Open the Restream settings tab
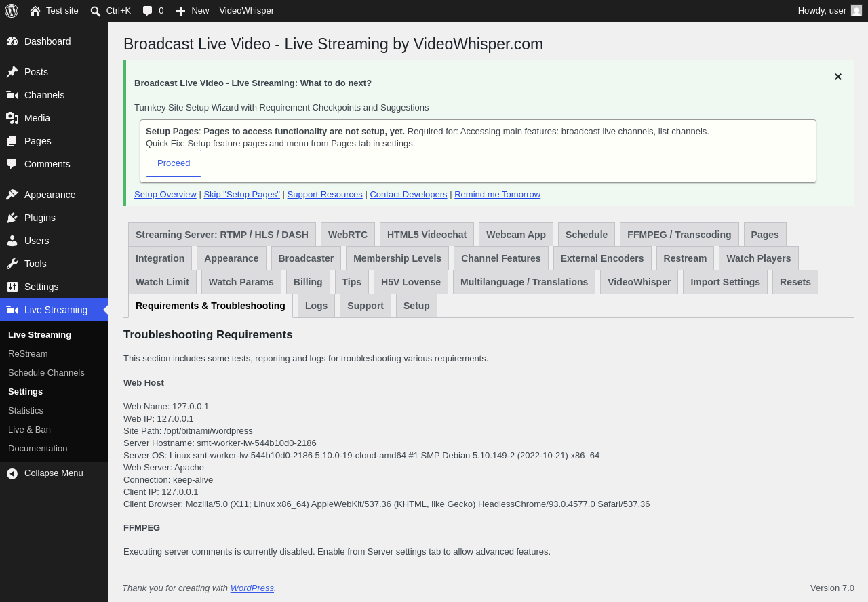 click(685, 258)
